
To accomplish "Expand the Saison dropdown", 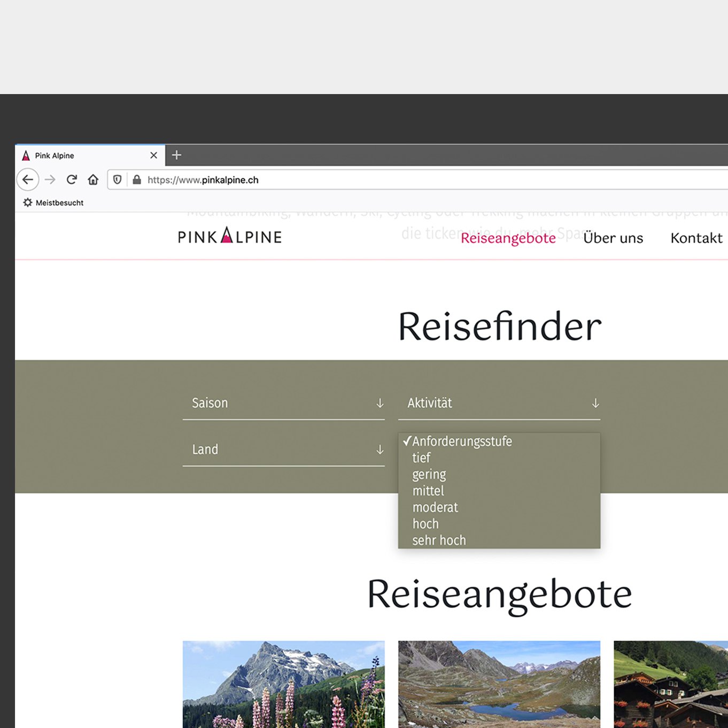I will click(283, 403).
